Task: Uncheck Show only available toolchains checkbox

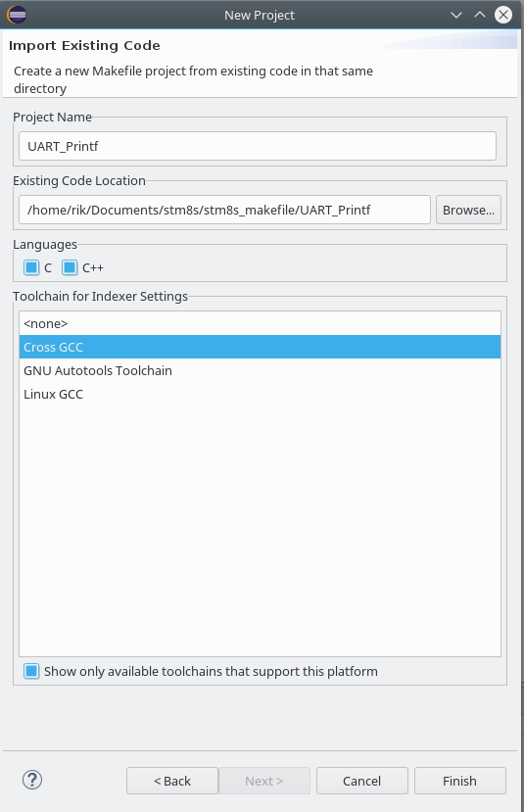Action: click(x=31, y=671)
